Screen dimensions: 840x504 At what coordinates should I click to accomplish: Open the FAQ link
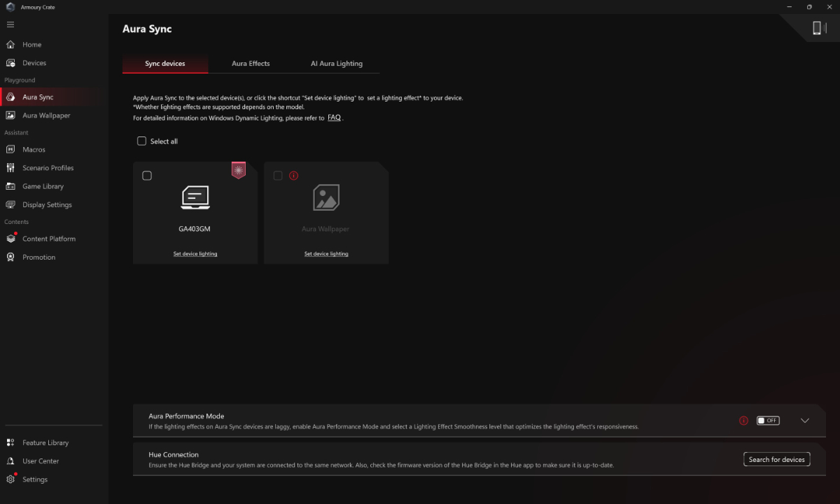click(x=334, y=118)
